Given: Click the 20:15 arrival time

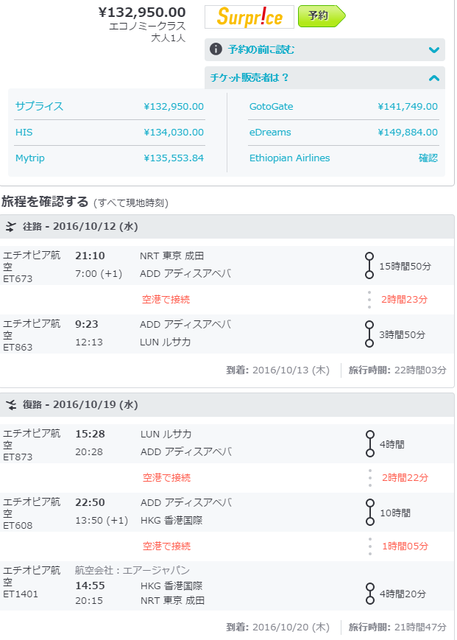Looking at the screenshot, I should click(x=89, y=601).
